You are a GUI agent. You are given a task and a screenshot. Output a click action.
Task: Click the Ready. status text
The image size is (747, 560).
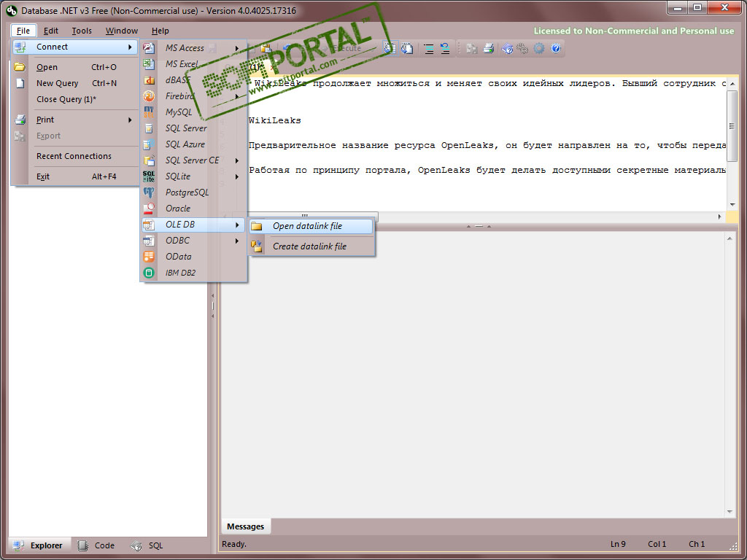click(x=234, y=544)
